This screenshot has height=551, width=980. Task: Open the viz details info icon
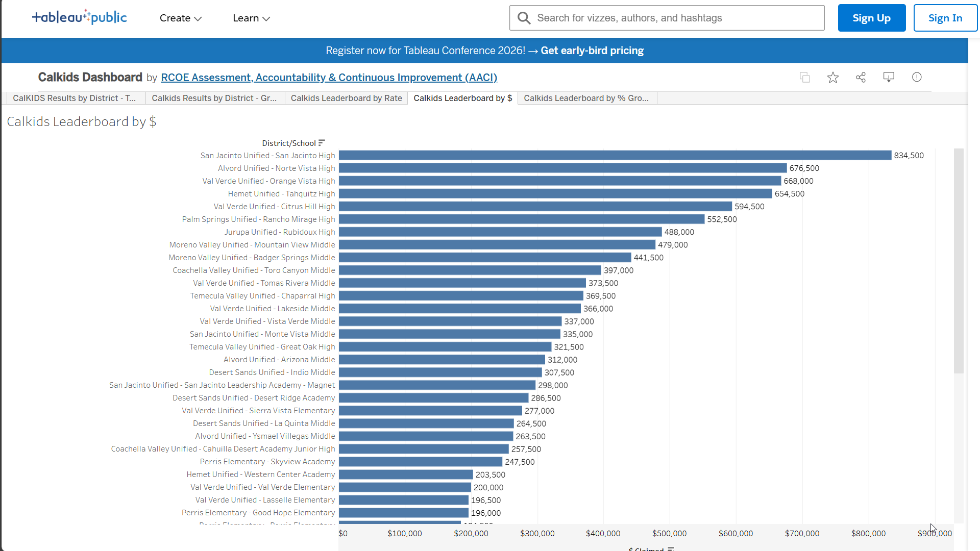[917, 77]
